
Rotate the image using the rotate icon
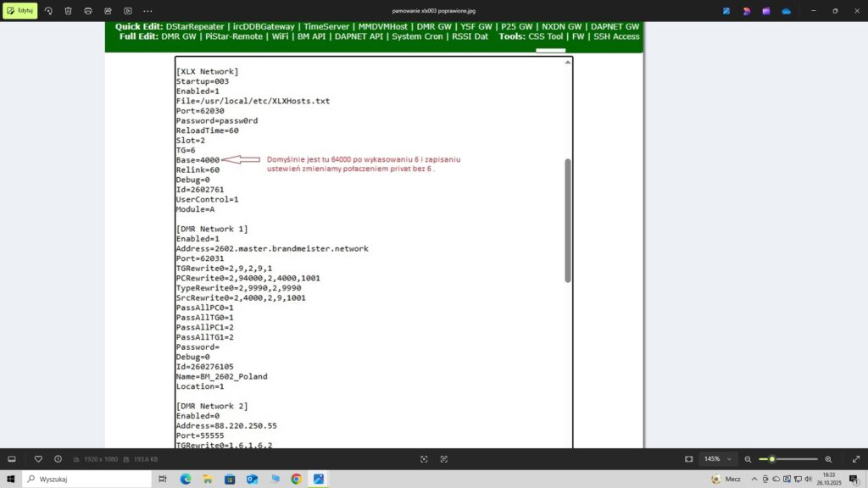(48, 11)
